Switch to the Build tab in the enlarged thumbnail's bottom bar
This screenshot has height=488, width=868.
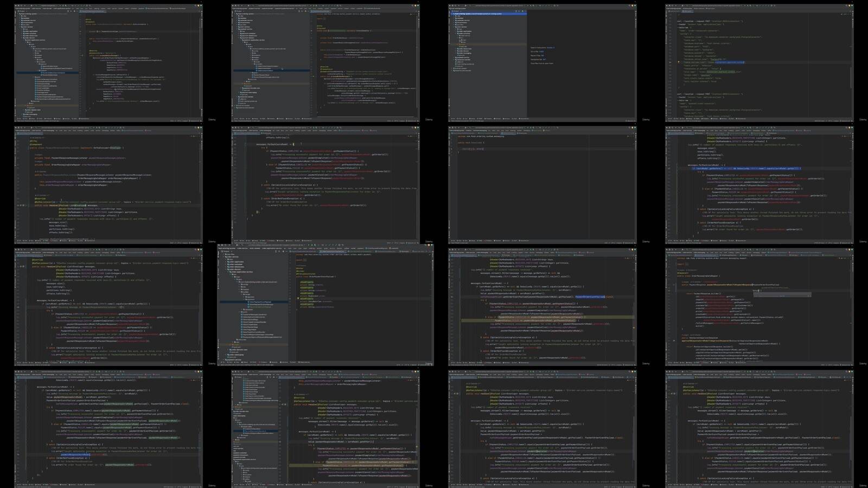[x=293, y=362]
